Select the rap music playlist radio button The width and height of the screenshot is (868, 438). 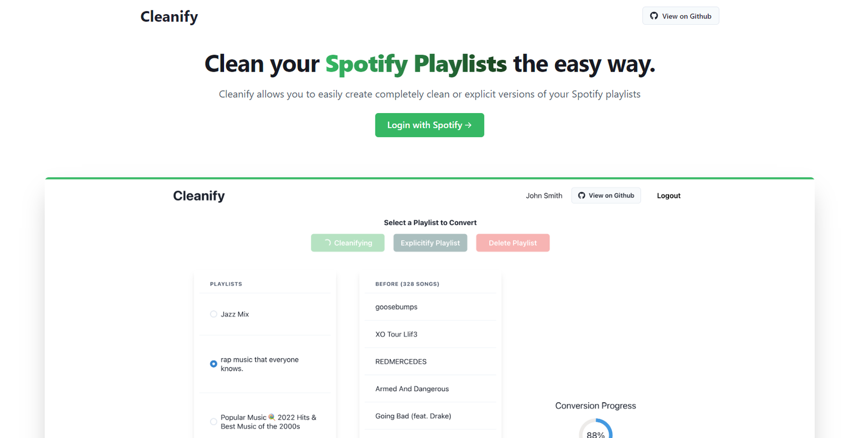point(214,363)
